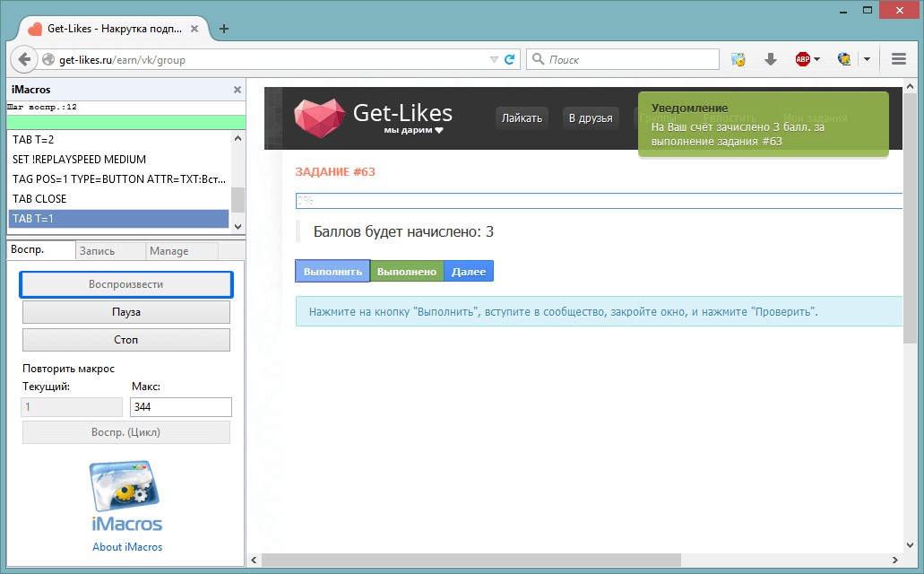Viewport: 924px width, 574px height.
Task: Expand the Adblock Plus dropdown arrow
Action: point(816,59)
